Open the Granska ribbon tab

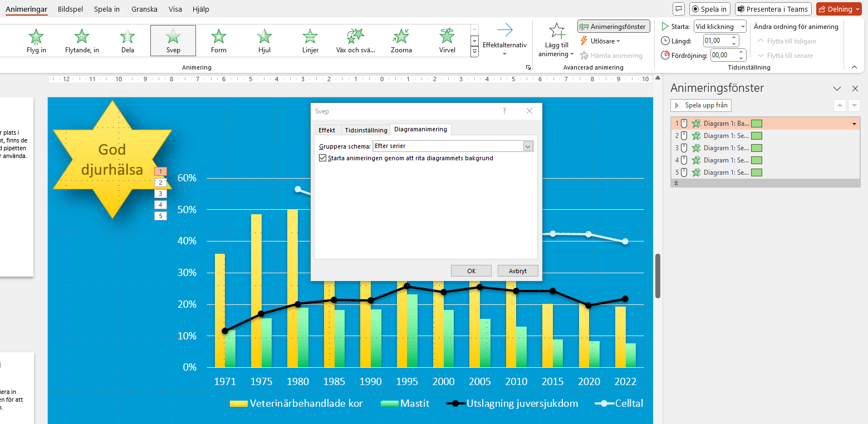point(144,9)
